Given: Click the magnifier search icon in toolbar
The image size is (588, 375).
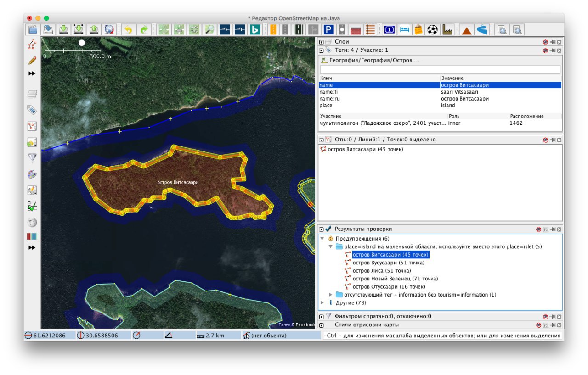Looking at the screenshot, I should pos(209,29).
